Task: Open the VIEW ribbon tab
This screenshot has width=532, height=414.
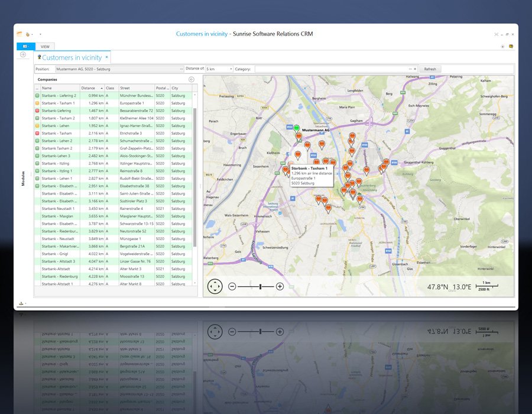Action: [44, 46]
